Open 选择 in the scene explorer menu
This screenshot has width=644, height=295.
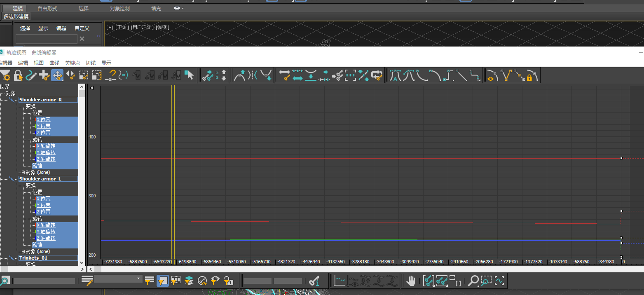(x=25, y=28)
